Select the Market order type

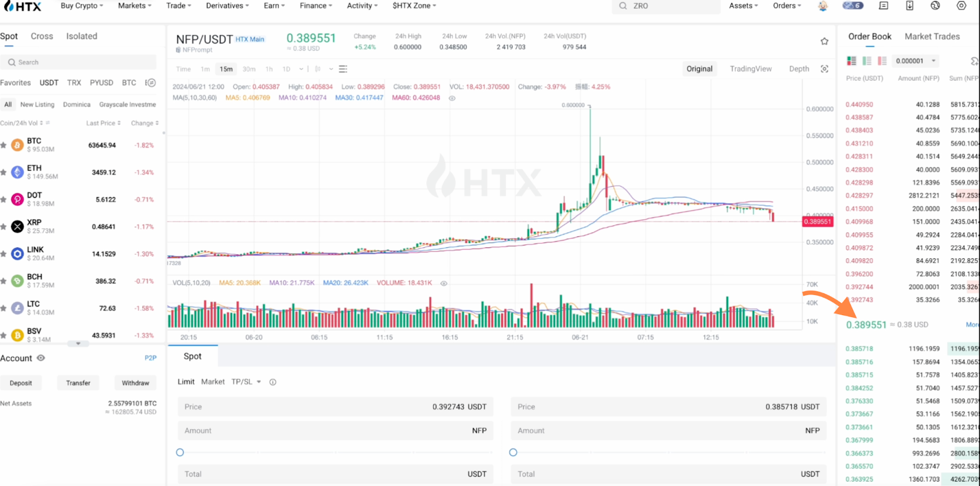click(x=213, y=382)
